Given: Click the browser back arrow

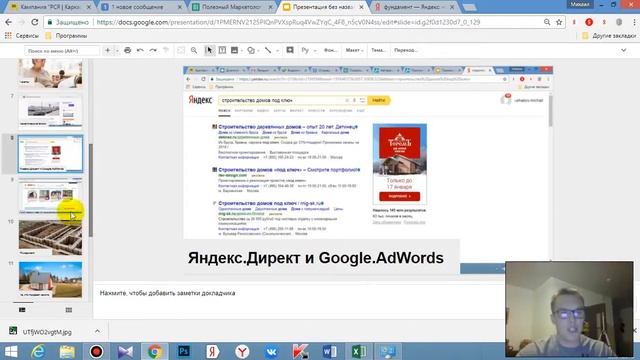Looking at the screenshot, I should (x=9, y=22).
